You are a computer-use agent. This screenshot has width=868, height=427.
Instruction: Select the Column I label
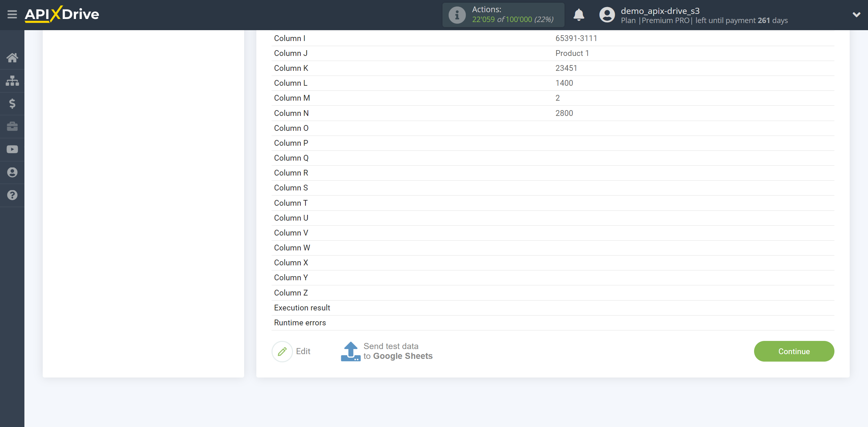(x=290, y=38)
